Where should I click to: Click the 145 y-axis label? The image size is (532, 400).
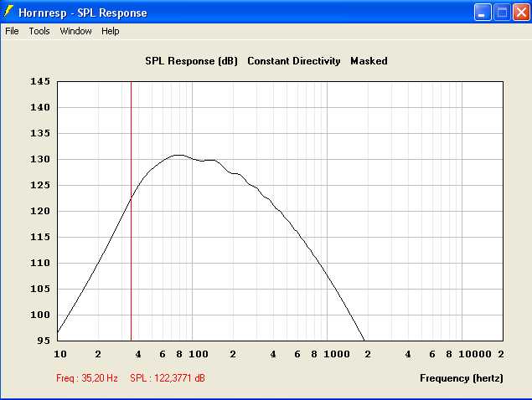[x=40, y=81]
